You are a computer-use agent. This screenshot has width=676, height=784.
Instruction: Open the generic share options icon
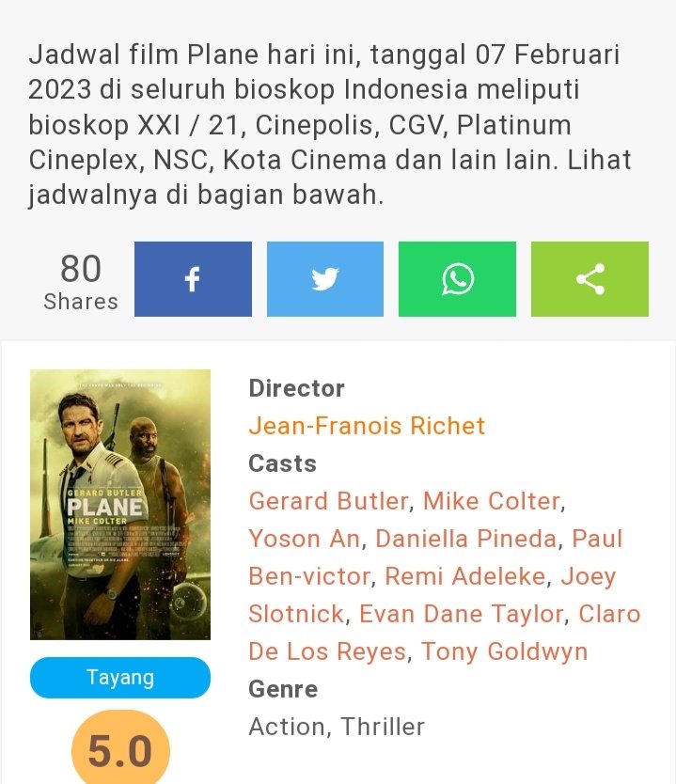pyautogui.click(x=590, y=279)
